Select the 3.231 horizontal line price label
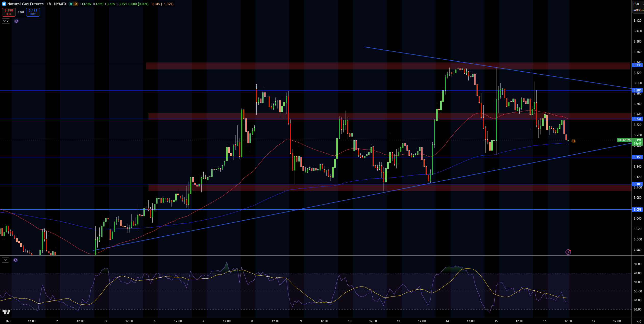The image size is (644, 324). tap(637, 119)
